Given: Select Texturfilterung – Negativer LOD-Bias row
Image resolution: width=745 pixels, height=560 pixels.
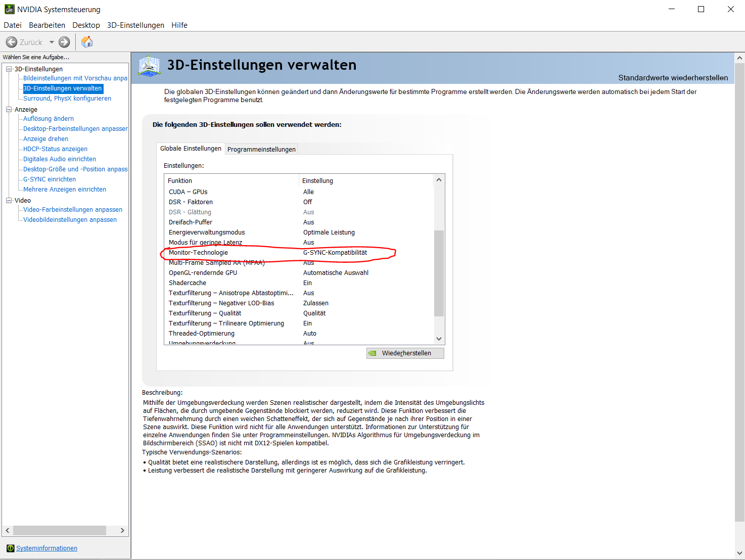Looking at the screenshot, I should pos(299,303).
